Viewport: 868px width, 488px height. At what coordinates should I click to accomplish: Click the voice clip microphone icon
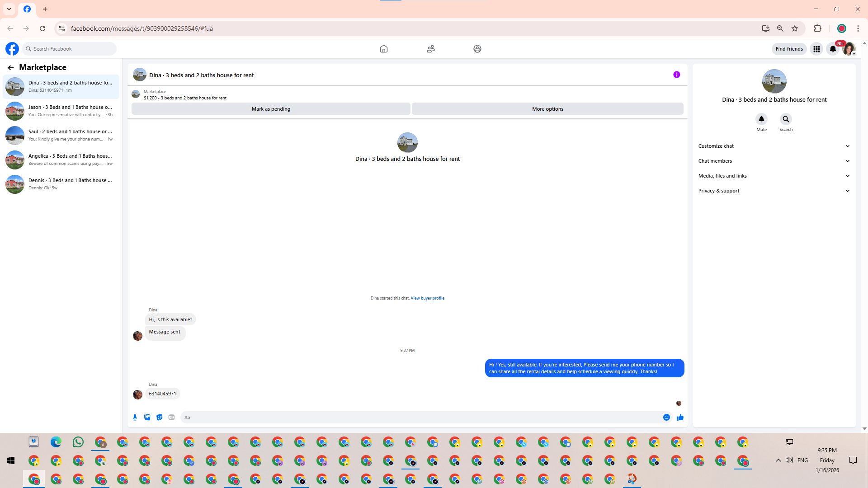click(x=135, y=418)
